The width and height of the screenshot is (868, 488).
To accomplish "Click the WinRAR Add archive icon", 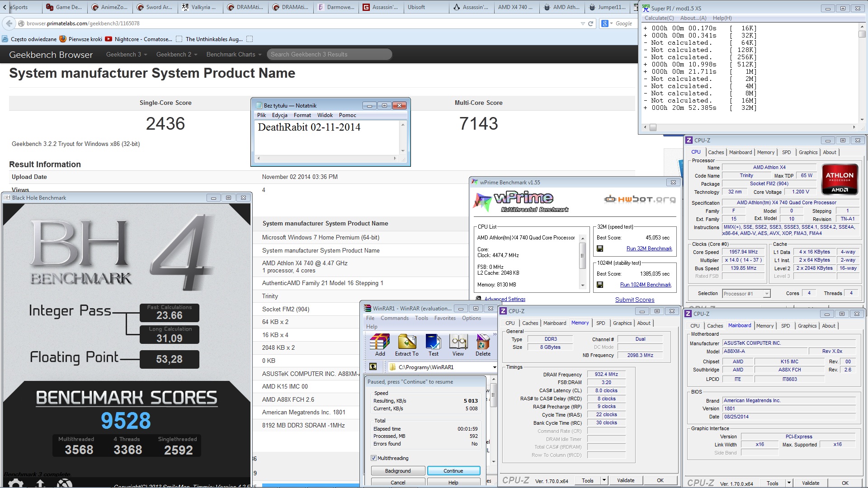I will point(380,342).
